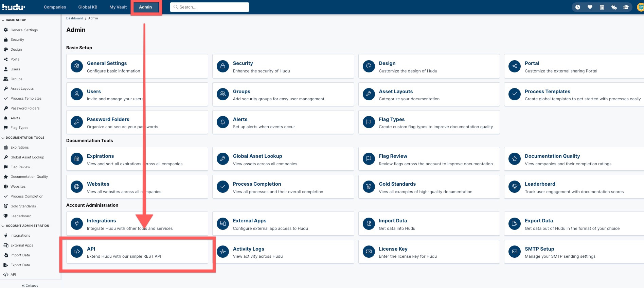Image resolution: width=644 pixels, height=288 pixels.
Task: Click the search magnifier icon
Action: click(176, 7)
